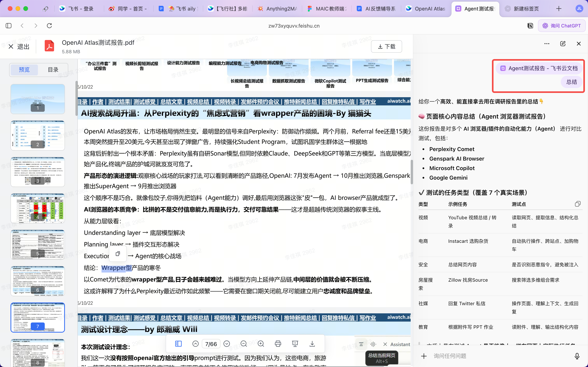Click the 询问任何问题 input field
Image resolution: width=588 pixels, height=367 pixels.
coord(500,356)
